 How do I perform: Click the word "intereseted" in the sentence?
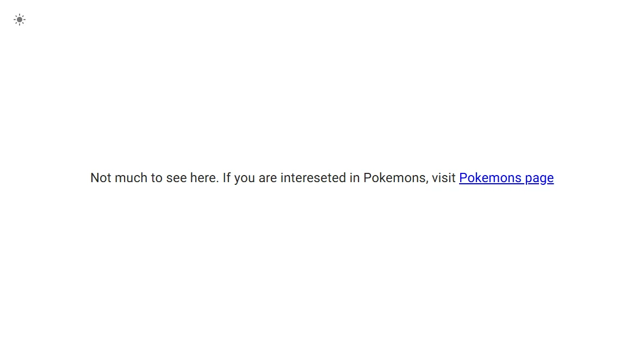click(313, 178)
